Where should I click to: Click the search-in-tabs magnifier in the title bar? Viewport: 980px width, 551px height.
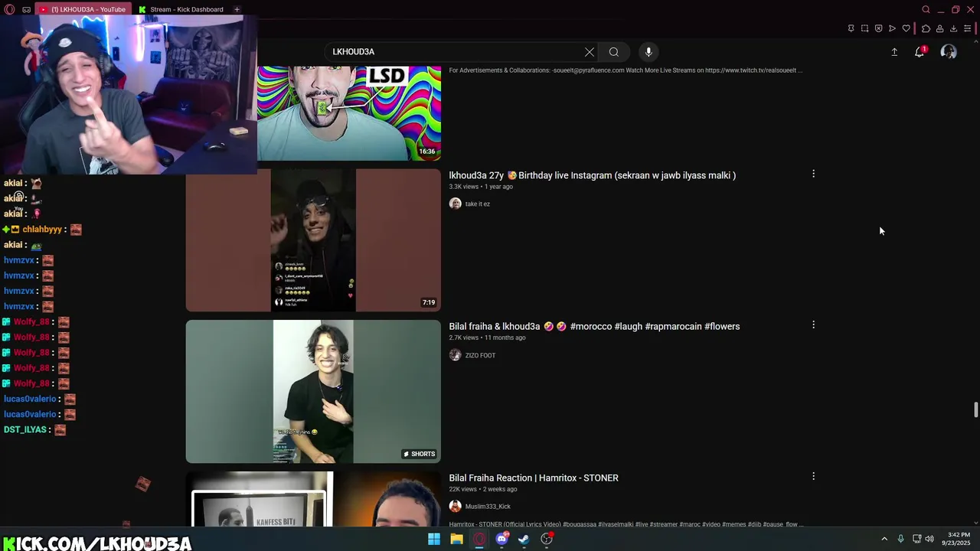[x=926, y=9]
